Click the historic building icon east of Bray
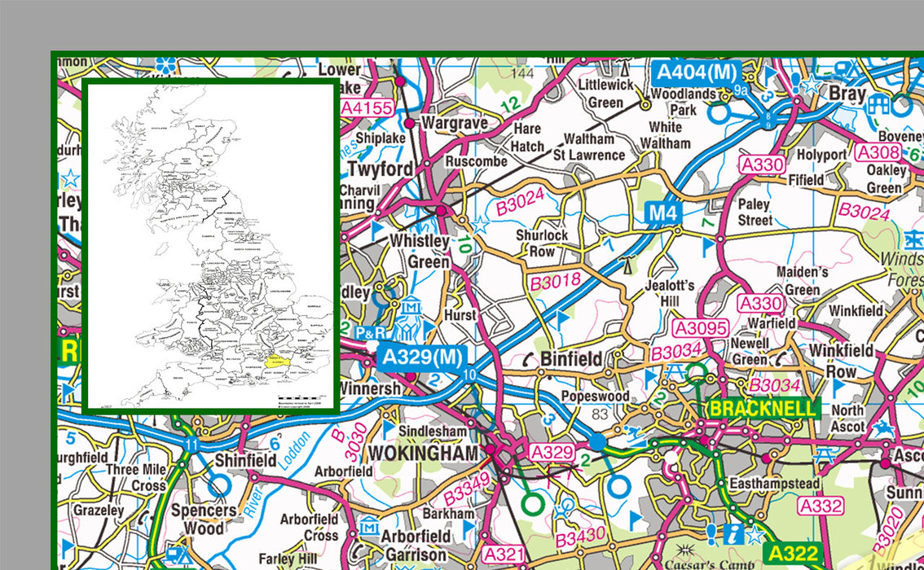This screenshot has width=924, height=570. pos(877,103)
